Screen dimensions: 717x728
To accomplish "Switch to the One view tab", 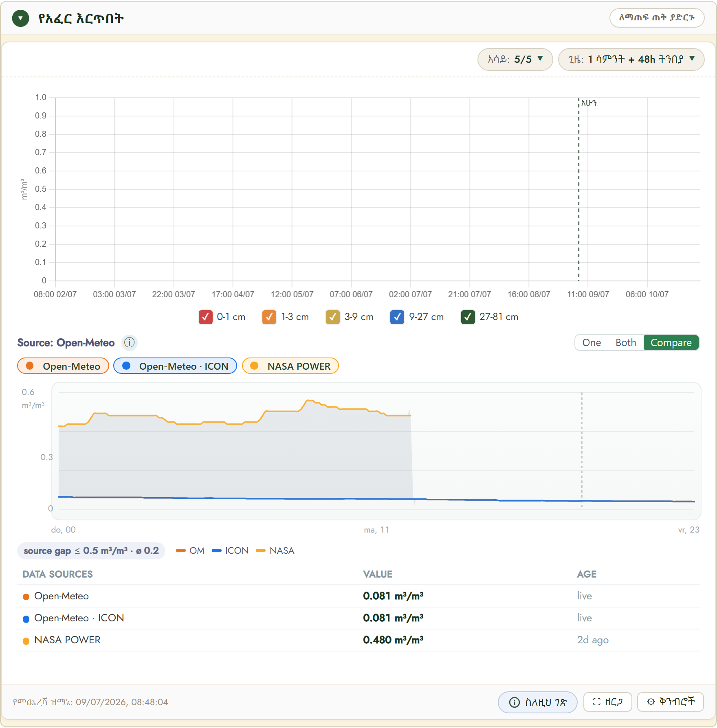I will (592, 342).
